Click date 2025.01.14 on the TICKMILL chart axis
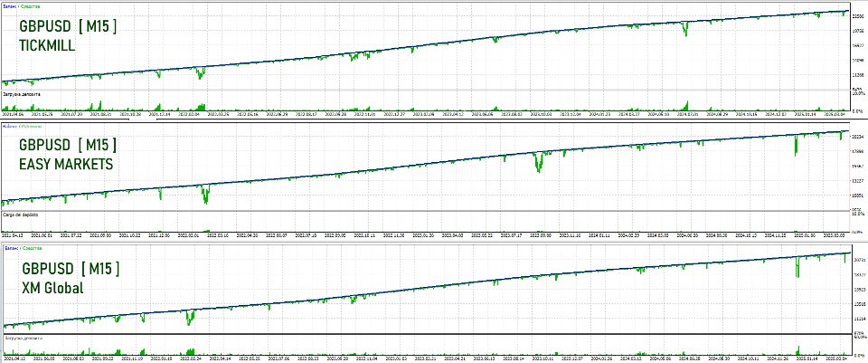Viewport: 868px width, 363px height. [x=806, y=114]
